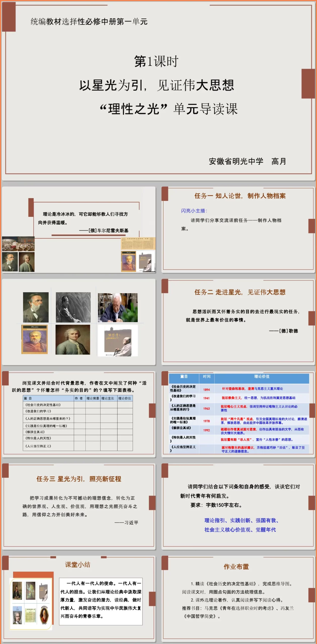This screenshot has height=644, width=317.
Task: Click the 作业布置 heading
Action: point(236,567)
